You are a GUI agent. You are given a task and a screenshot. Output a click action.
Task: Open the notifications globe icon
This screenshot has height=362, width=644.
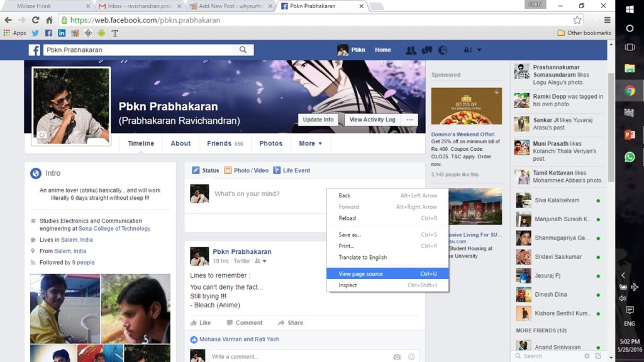click(x=443, y=50)
